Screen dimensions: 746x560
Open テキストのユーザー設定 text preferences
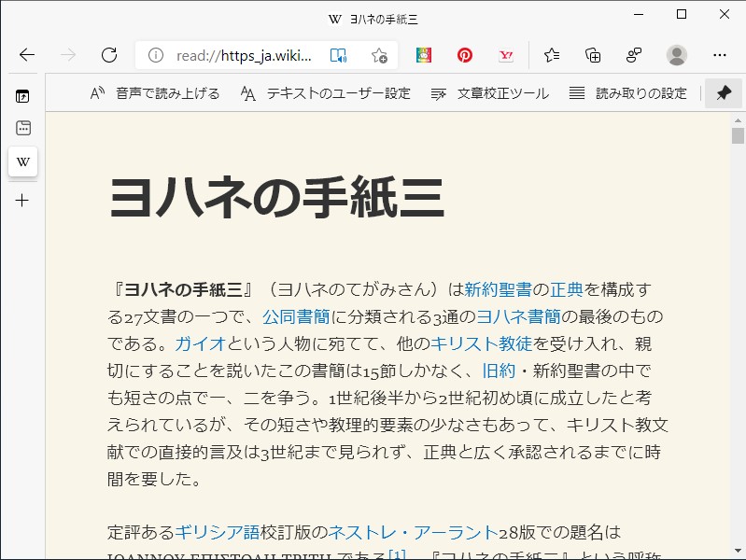pos(326,93)
